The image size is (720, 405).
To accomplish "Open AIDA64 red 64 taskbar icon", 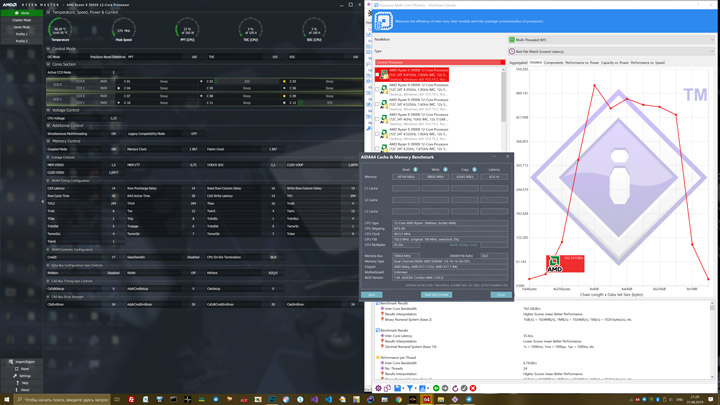I will tap(427, 399).
